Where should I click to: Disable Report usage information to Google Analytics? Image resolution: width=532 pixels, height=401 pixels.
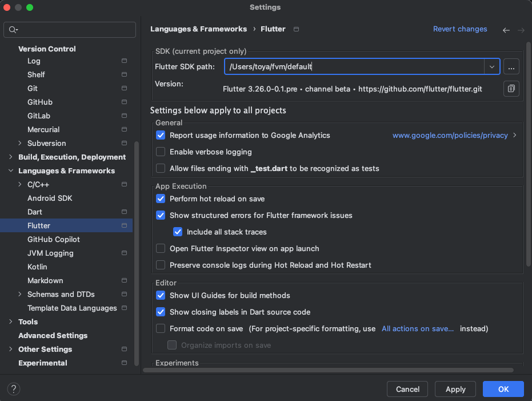(161, 135)
